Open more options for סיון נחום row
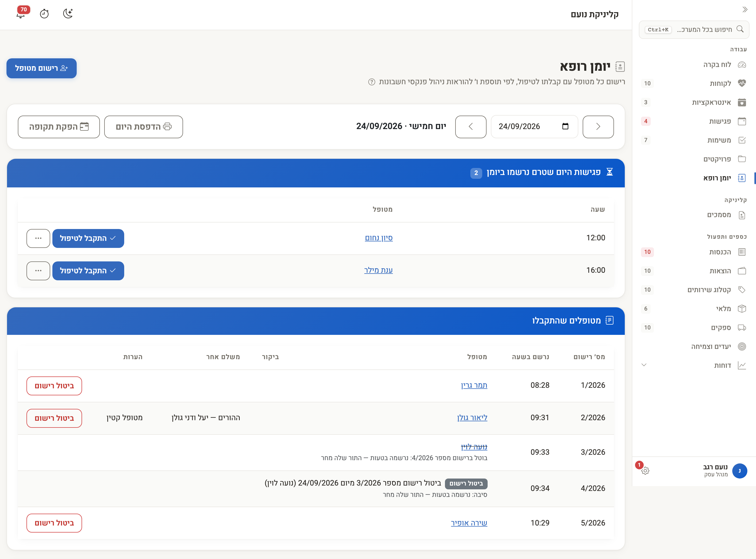The image size is (756, 559). coord(38,238)
